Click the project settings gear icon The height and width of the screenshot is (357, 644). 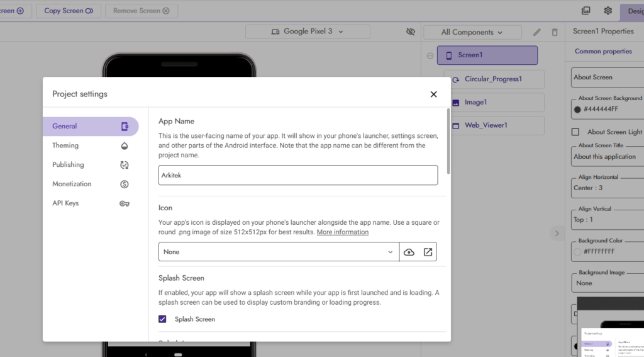(x=608, y=11)
